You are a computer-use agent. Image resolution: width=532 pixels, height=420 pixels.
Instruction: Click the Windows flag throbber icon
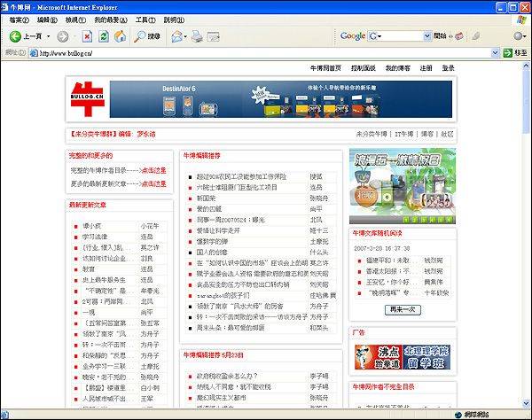[521, 20]
